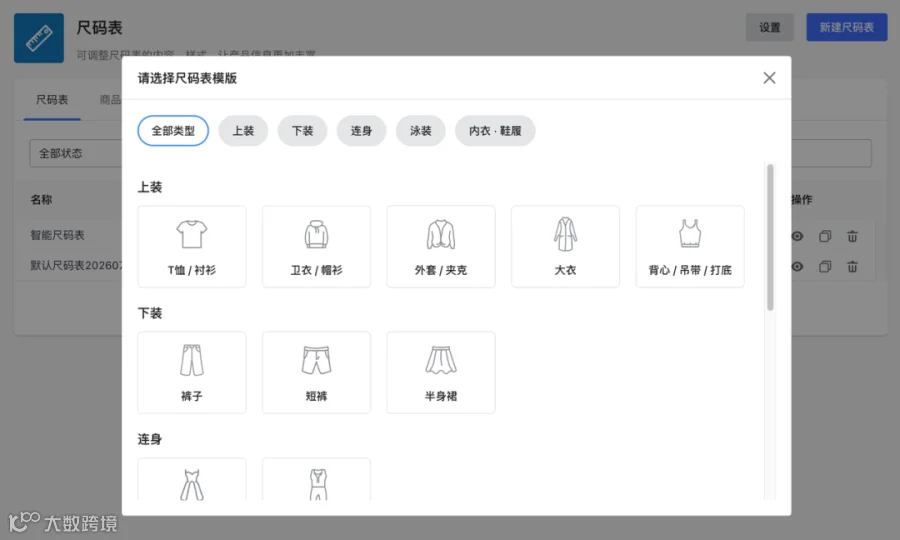Select the T恤 / 衬衫 template icon
The height and width of the screenshot is (540, 900).
pyautogui.click(x=192, y=246)
